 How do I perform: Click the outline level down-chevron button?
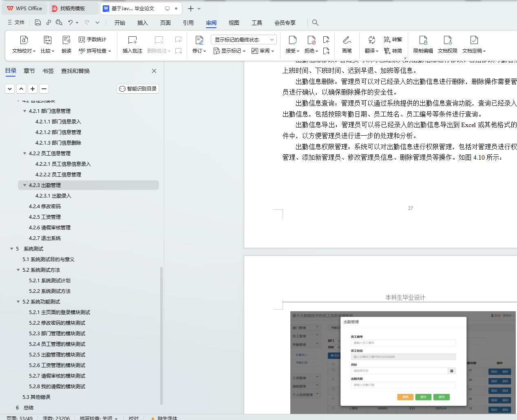tap(10, 88)
